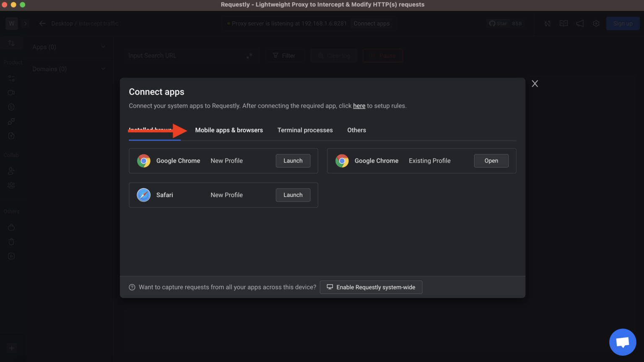This screenshot has width=644, height=362.
Task: Launch Google Chrome with New Profile
Action: [x=293, y=161]
